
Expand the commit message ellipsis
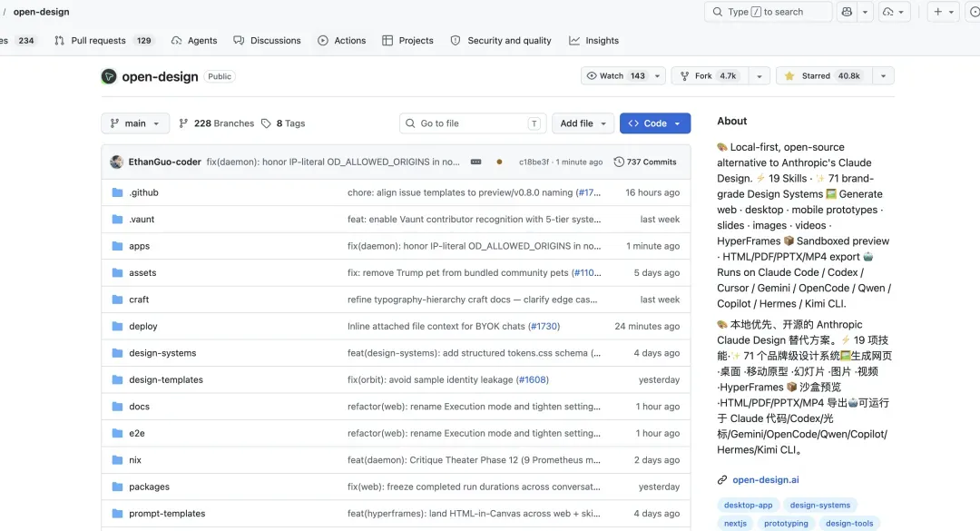coord(475,162)
